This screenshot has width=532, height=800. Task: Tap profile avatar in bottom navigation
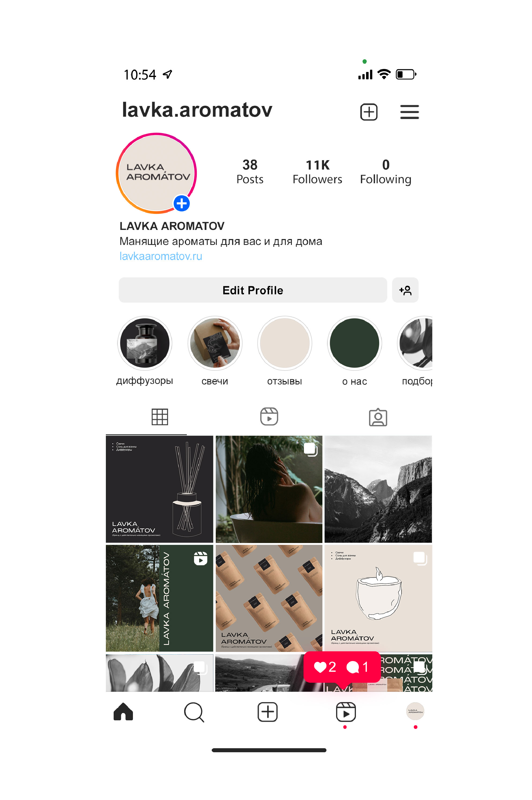click(415, 711)
